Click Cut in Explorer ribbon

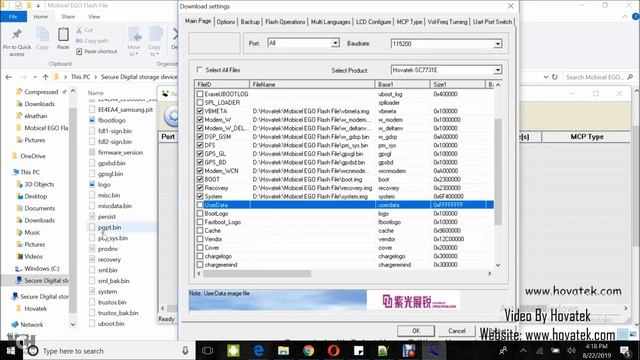pyautogui.click(x=84, y=30)
